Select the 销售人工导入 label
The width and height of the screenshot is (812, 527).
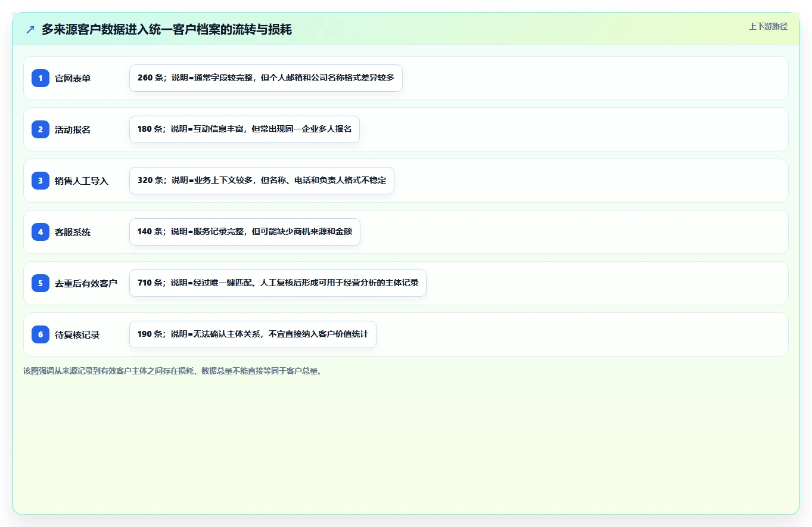click(x=82, y=181)
